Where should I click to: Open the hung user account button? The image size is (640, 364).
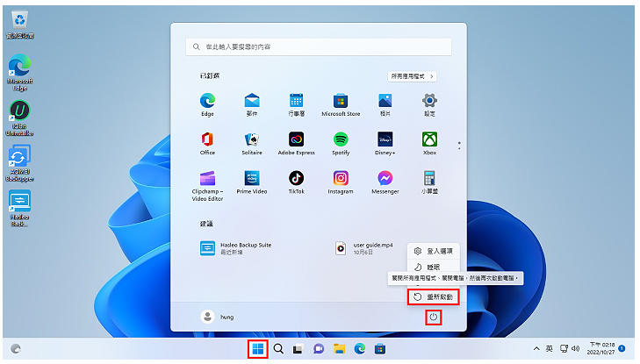pyautogui.click(x=217, y=317)
